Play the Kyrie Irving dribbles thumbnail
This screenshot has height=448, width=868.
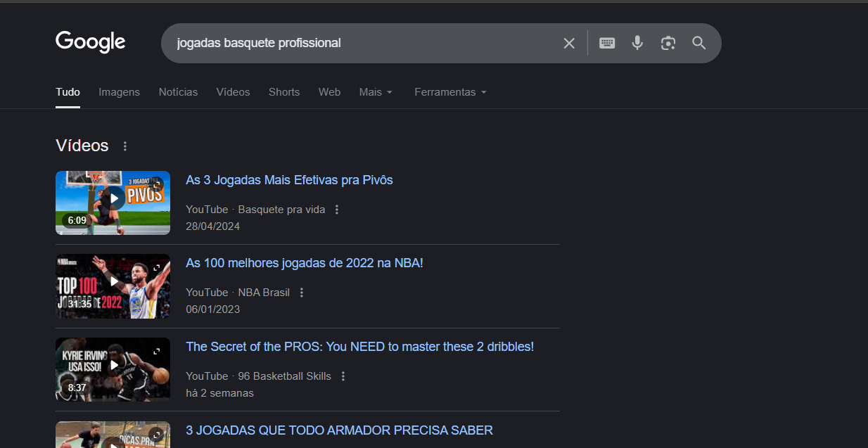coord(113,369)
